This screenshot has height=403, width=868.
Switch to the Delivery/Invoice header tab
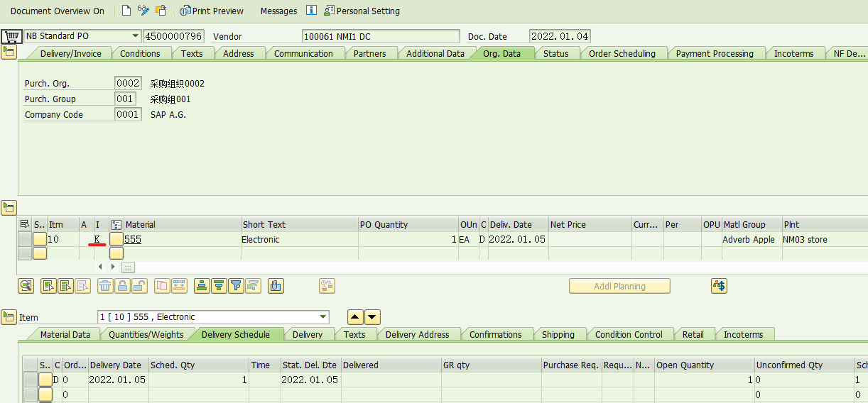[70, 53]
